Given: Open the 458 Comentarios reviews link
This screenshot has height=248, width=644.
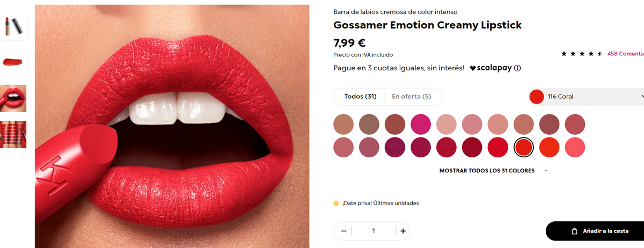Looking at the screenshot, I should pyautogui.click(x=625, y=54).
